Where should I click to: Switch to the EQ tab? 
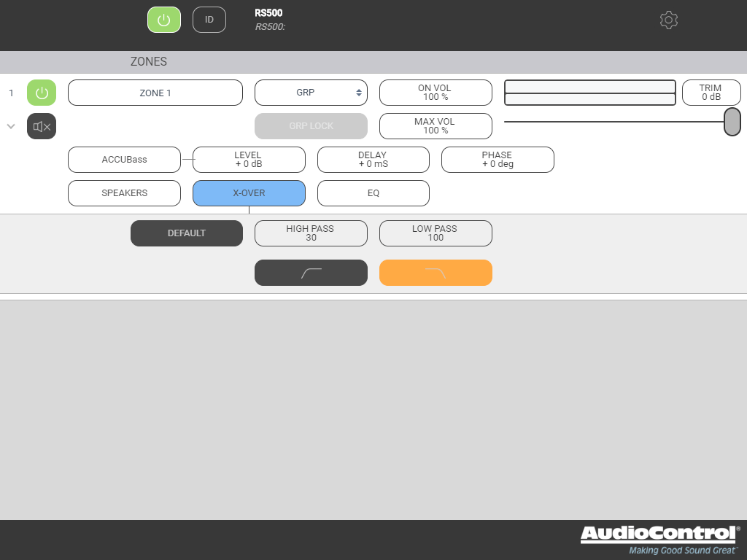(373, 193)
